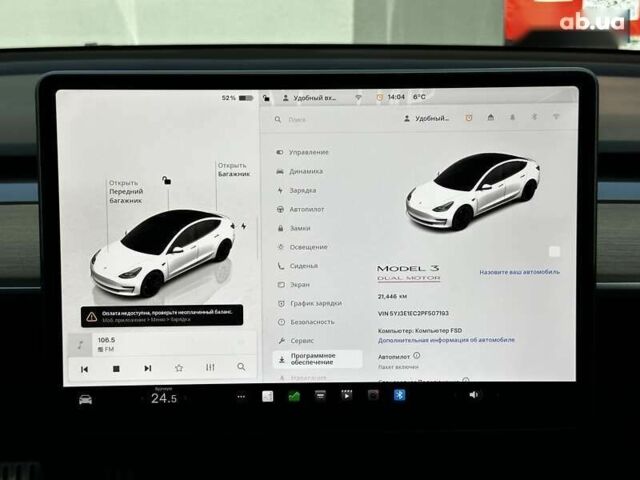Tap the Model 3 Dual Motor badge
The image size is (640, 480).
(408, 273)
